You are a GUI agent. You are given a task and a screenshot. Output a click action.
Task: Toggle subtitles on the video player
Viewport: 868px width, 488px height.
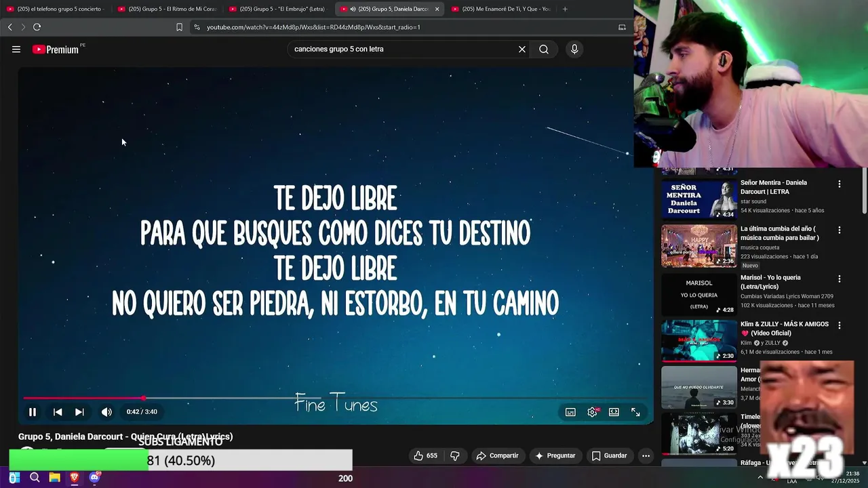click(570, 412)
